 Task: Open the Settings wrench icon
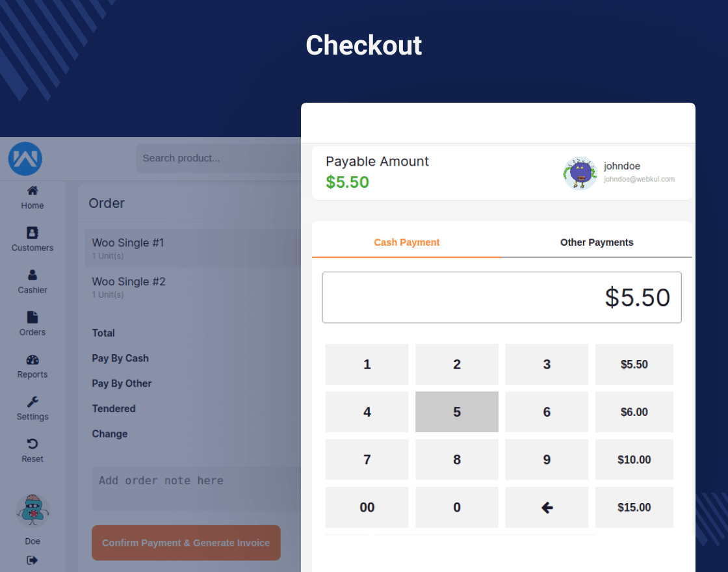click(32, 402)
